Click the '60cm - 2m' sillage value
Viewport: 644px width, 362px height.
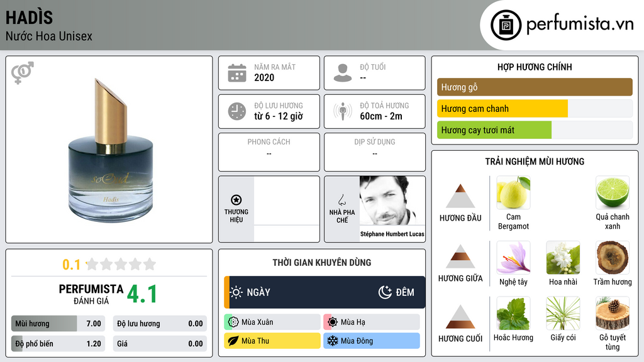click(x=381, y=116)
